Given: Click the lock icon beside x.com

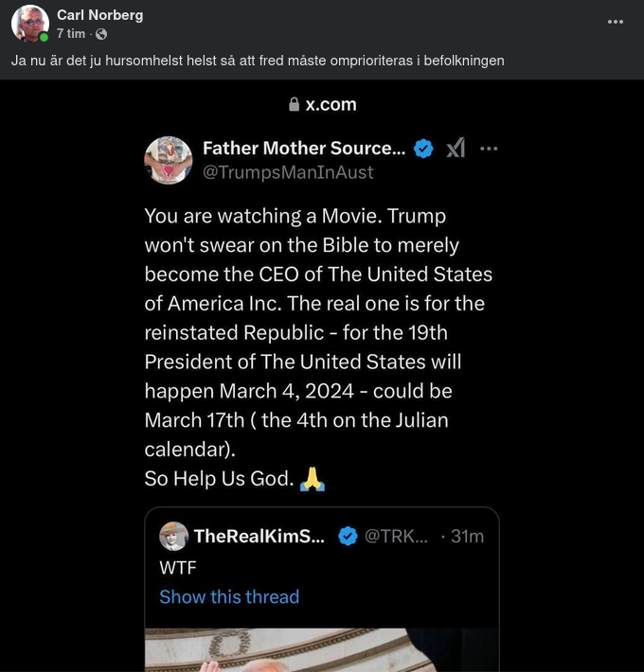Looking at the screenshot, I should click(x=294, y=105).
